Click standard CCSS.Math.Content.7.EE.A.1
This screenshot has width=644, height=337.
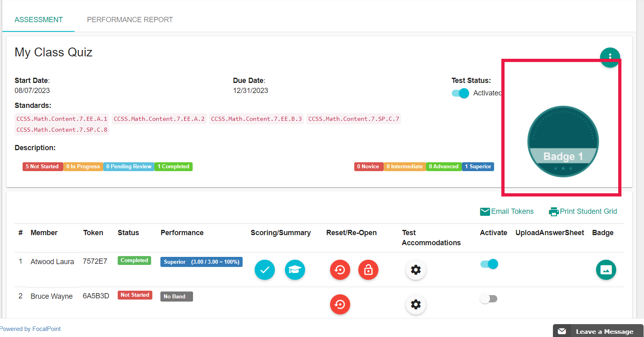62,119
